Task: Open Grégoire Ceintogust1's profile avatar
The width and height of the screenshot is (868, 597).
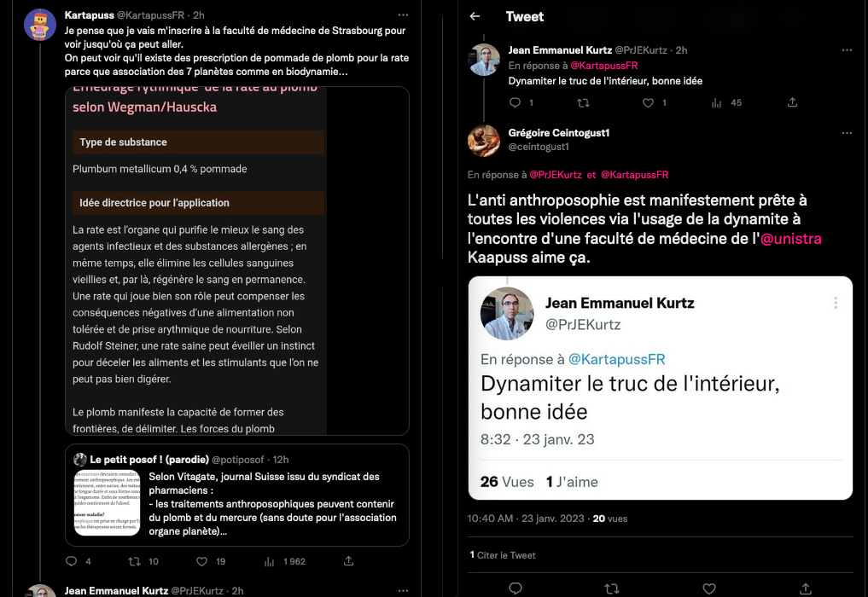Action: pyautogui.click(x=484, y=141)
